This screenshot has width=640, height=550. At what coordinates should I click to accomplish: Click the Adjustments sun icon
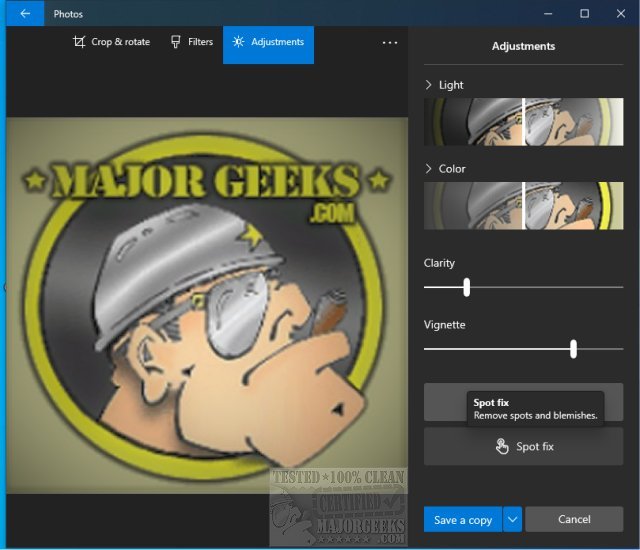point(238,42)
